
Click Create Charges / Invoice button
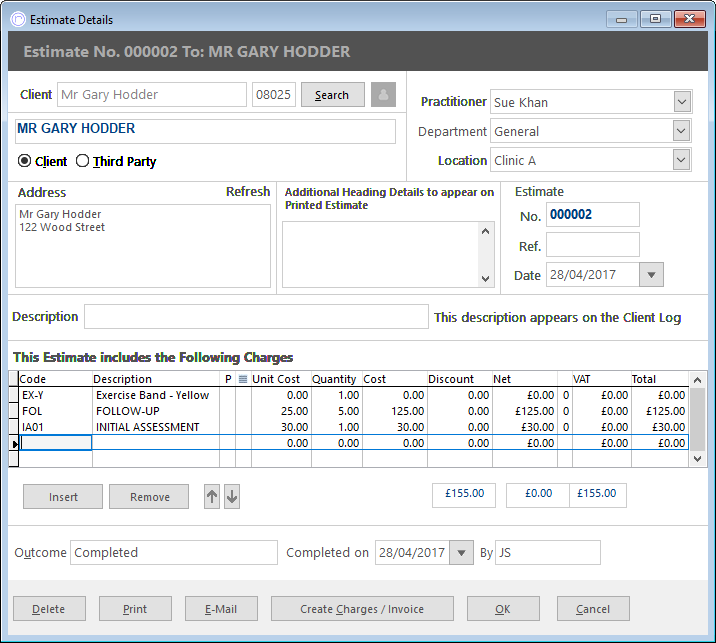(362, 608)
